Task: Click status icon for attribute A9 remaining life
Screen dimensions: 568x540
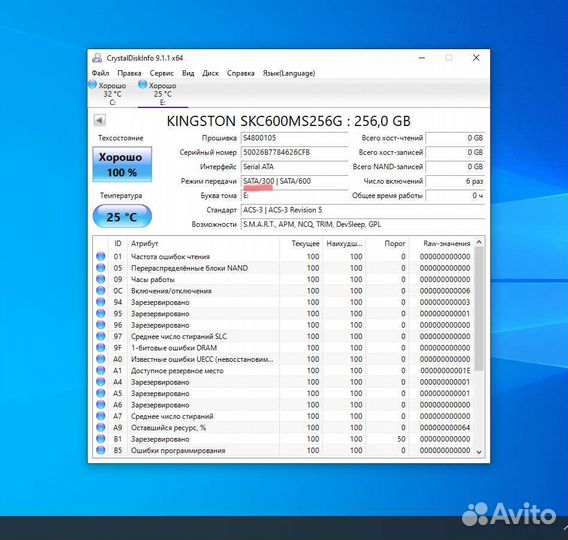Action: (x=101, y=427)
